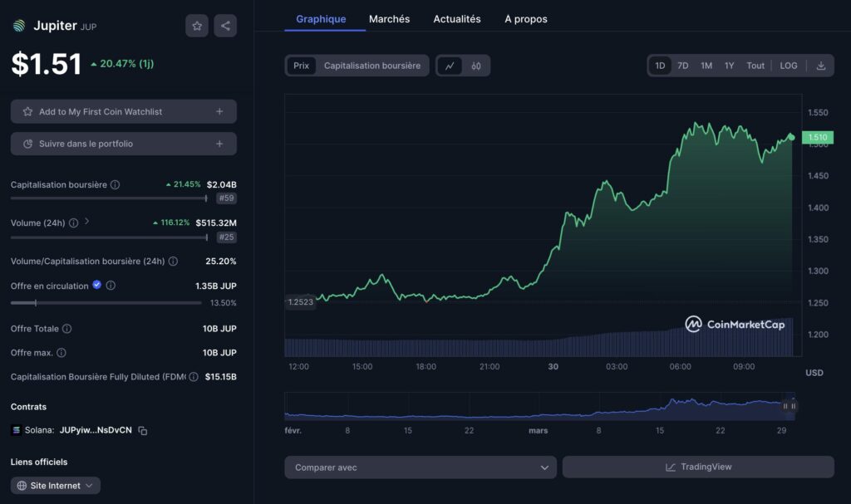Add coin to My First Coin Watchlist
This screenshot has width=851, height=504.
click(123, 111)
